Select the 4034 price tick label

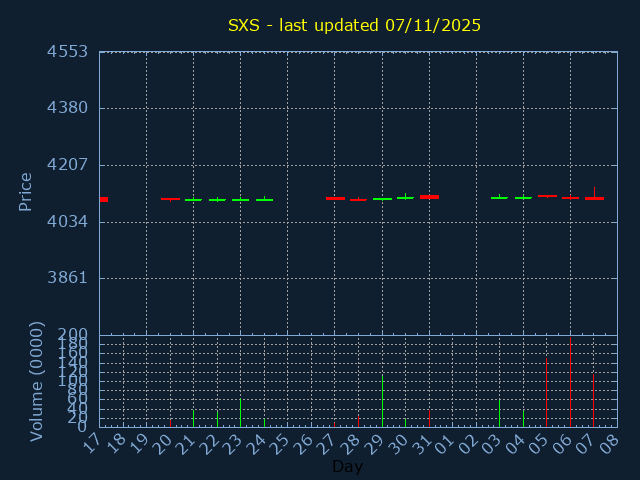68,222
